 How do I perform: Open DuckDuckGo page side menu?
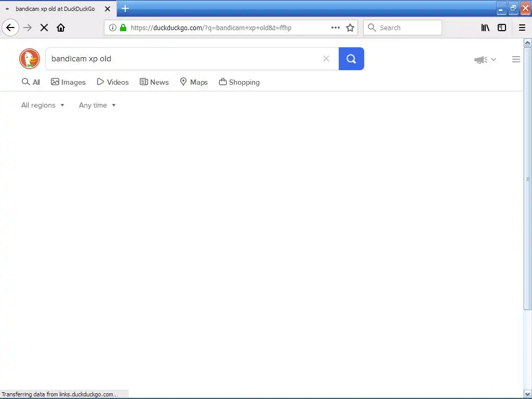[516, 59]
